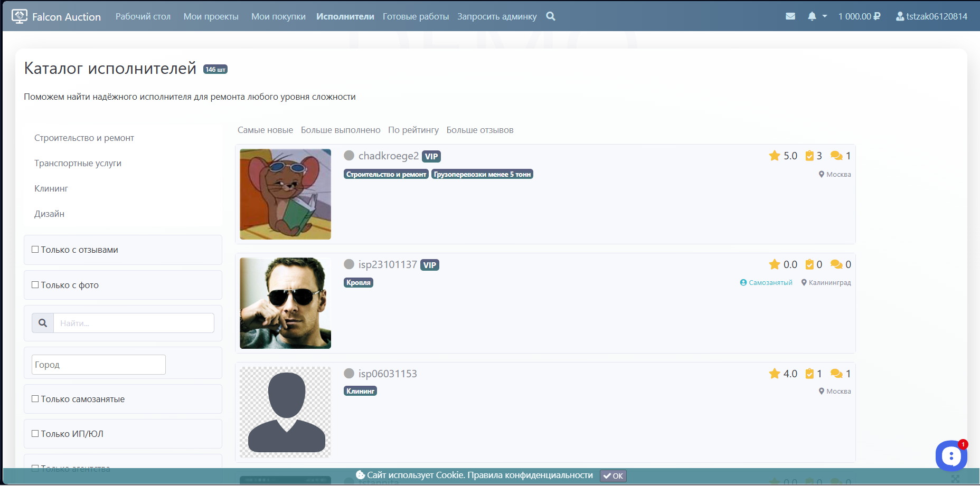Click the Город input field

98,365
